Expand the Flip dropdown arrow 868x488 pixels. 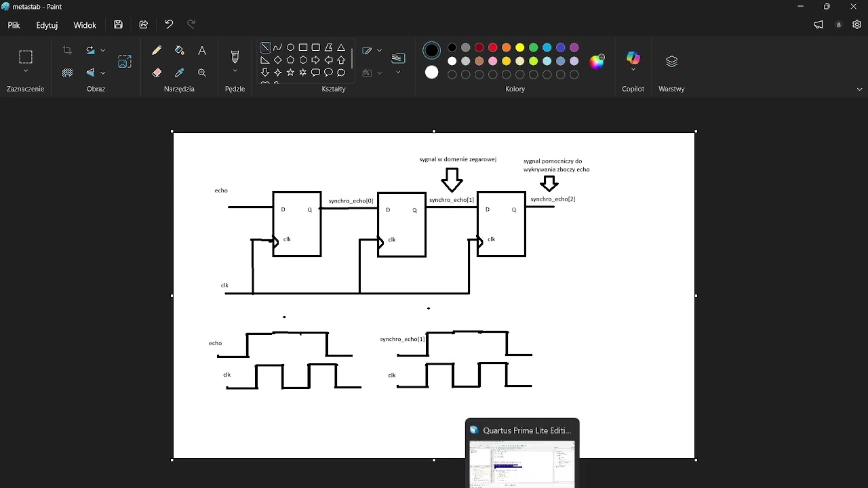click(104, 73)
